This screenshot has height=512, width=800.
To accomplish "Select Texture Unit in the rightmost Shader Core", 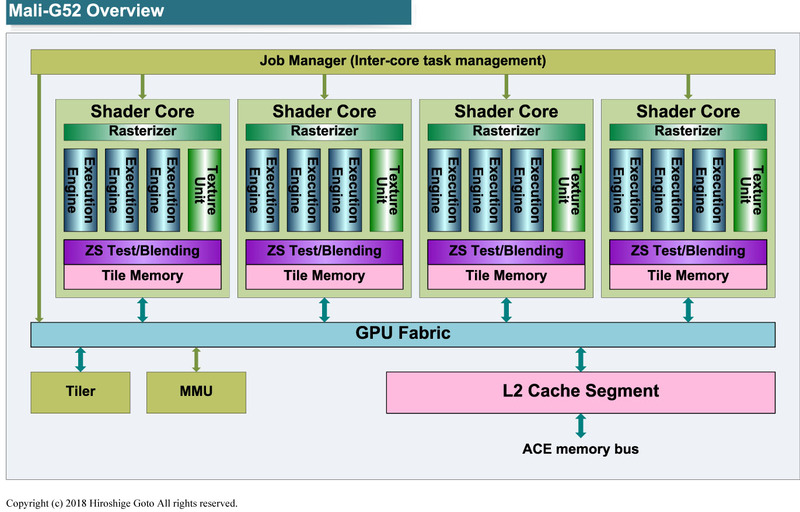I will pos(750,186).
